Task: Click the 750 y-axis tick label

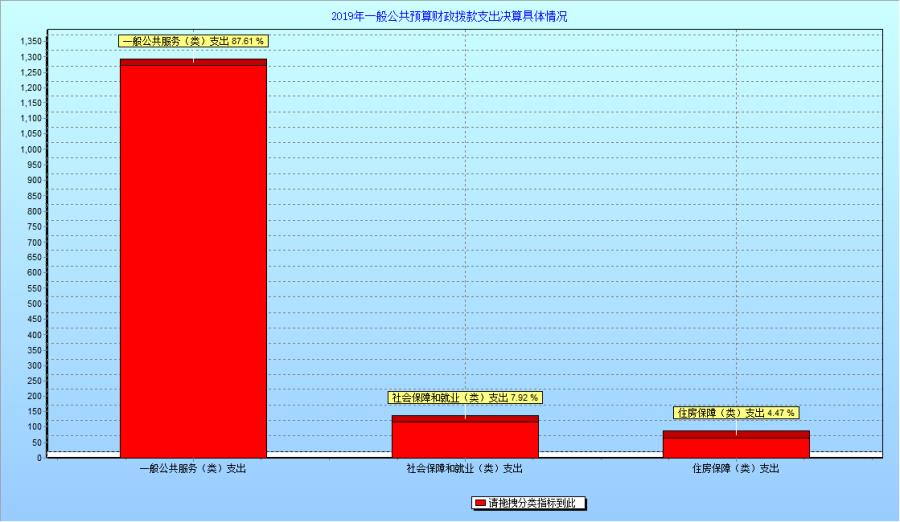Action: 35,226
